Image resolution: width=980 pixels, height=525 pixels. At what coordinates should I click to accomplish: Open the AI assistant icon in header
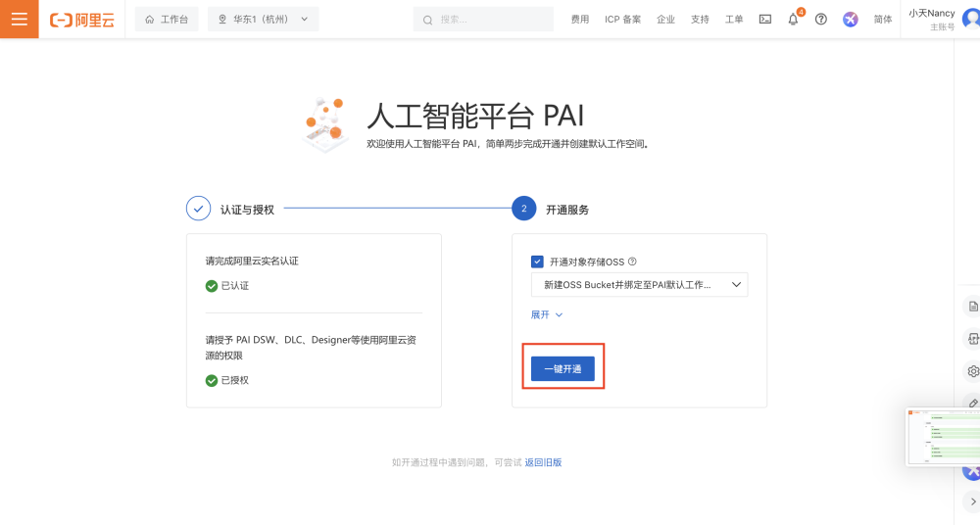click(850, 20)
